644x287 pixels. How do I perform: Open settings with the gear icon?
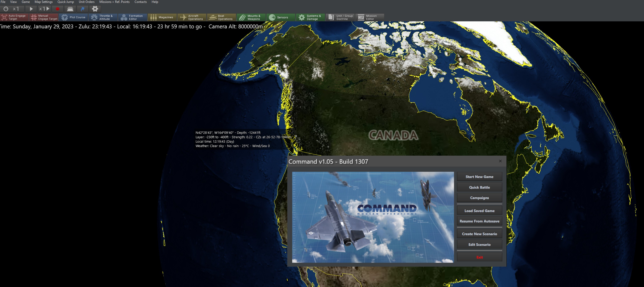pyautogui.click(x=95, y=9)
